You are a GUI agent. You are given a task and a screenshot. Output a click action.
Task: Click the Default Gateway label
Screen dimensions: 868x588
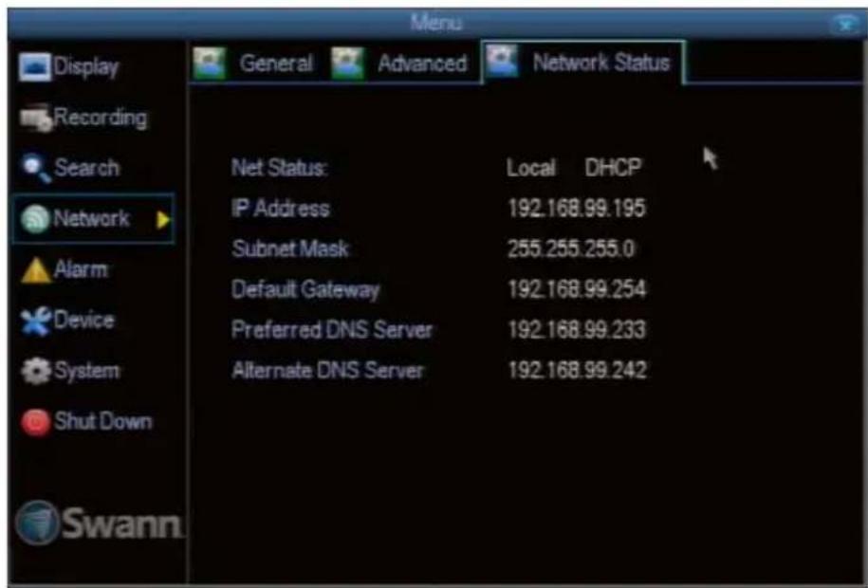(x=305, y=290)
